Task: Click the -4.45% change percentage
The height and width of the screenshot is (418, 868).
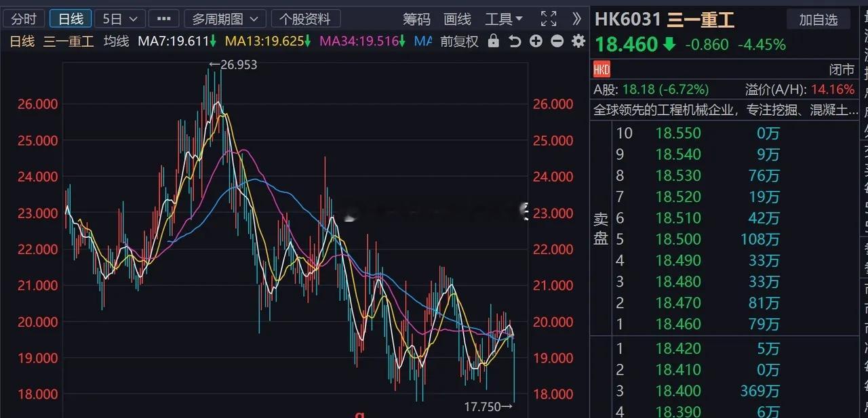Action: [x=762, y=45]
